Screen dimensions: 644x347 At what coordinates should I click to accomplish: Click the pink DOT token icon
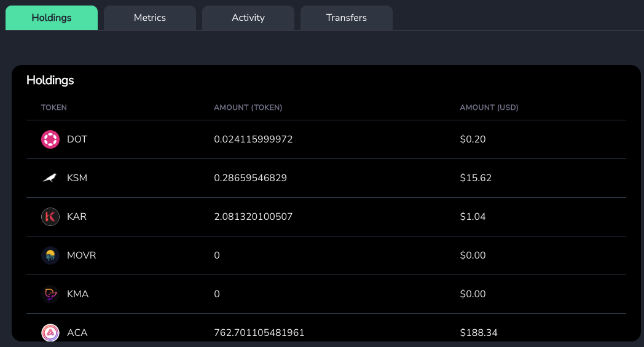[50, 139]
